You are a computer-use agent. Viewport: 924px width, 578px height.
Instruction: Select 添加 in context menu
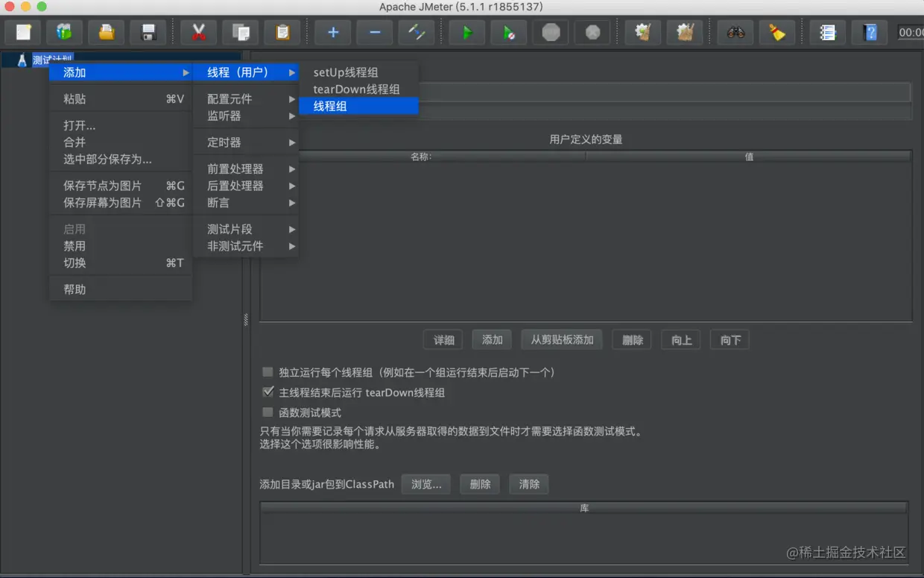tap(121, 72)
